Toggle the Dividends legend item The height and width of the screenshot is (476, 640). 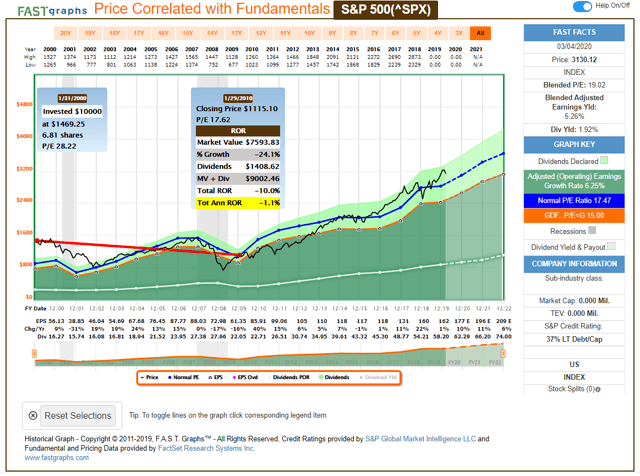(334, 378)
